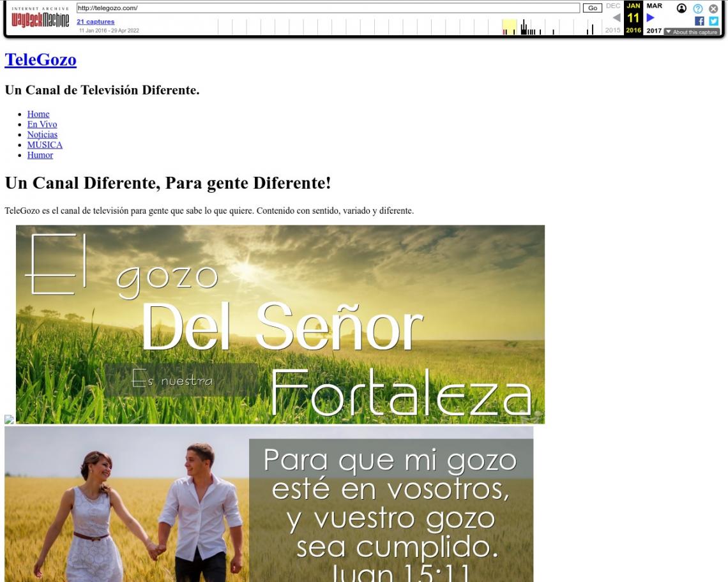Open the Noticias menu link
This screenshot has height=582, width=728.
[42, 135]
